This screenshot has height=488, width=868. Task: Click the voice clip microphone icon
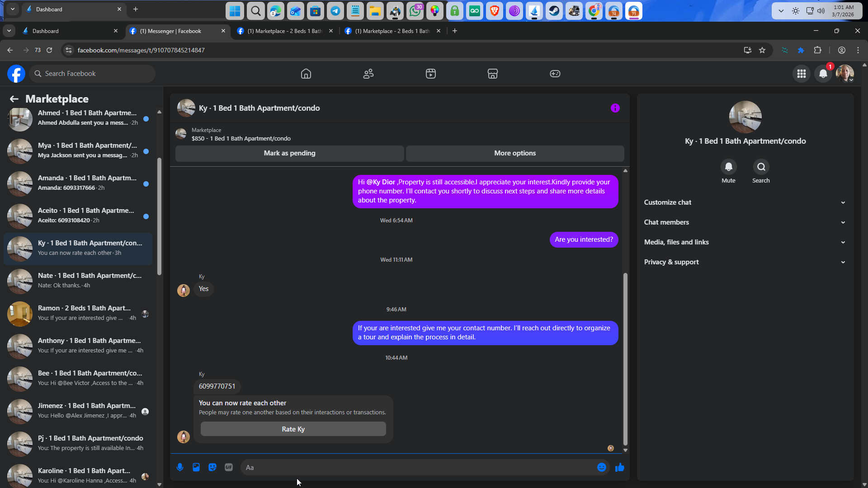180,467
